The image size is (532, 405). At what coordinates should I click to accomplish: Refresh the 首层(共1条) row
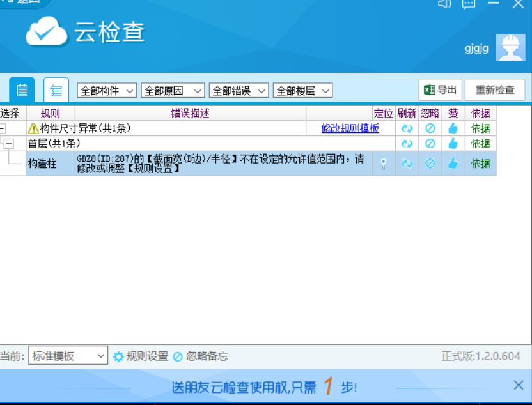(x=407, y=144)
